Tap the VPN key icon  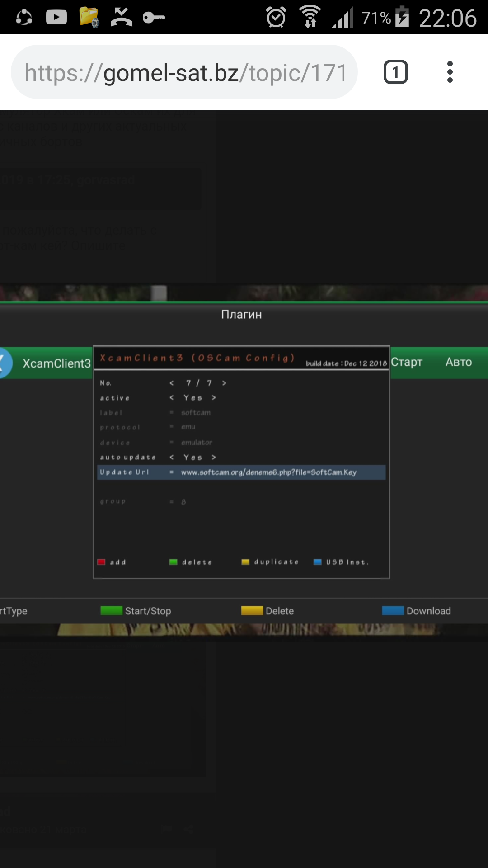154,18
